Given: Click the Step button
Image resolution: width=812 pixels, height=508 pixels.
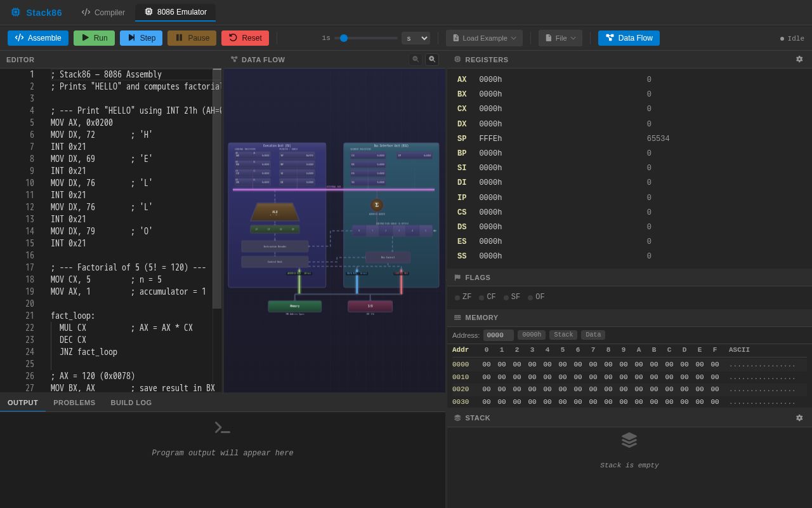Looking at the screenshot, I should (141, 38).
